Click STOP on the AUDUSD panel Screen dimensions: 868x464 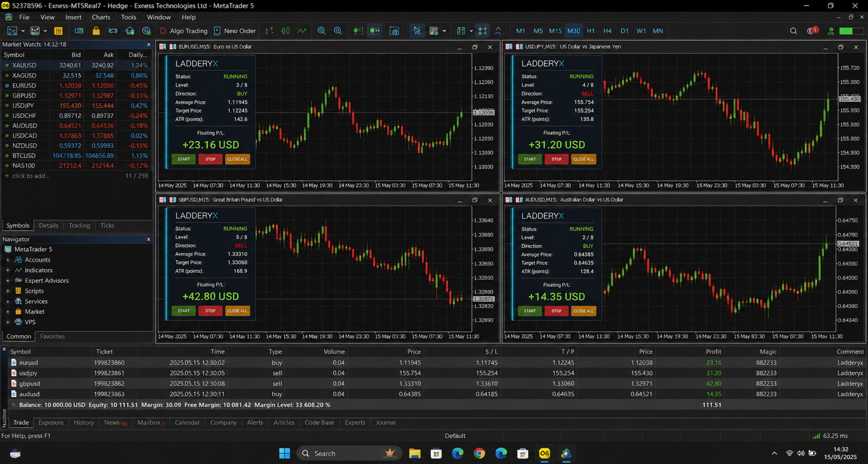(x=556, y=311)
